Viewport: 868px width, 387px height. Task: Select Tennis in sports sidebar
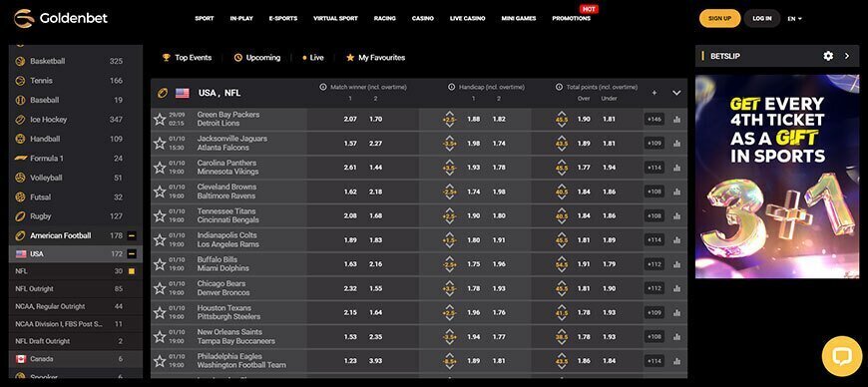(x=75, y=80)
